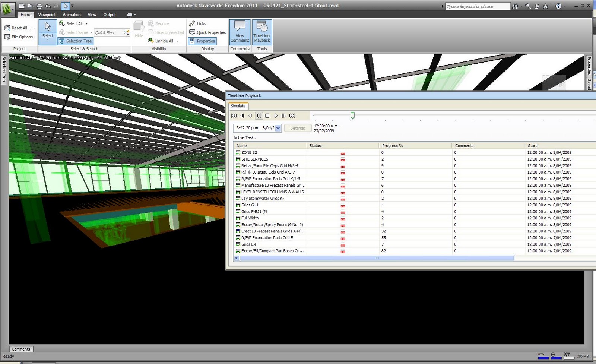
Task: Stop the simulation playback
Action: click(x=267, y=116)
